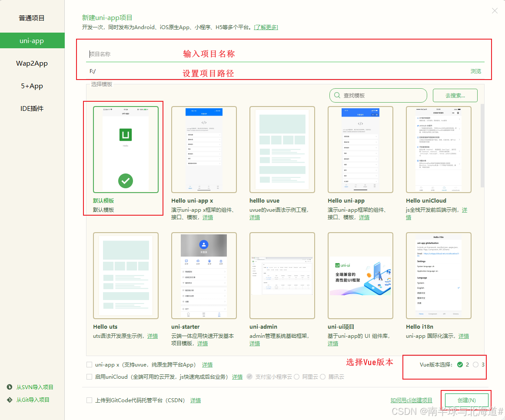Open 详情 link for uni-ui项目

click(x=333, y=343)
